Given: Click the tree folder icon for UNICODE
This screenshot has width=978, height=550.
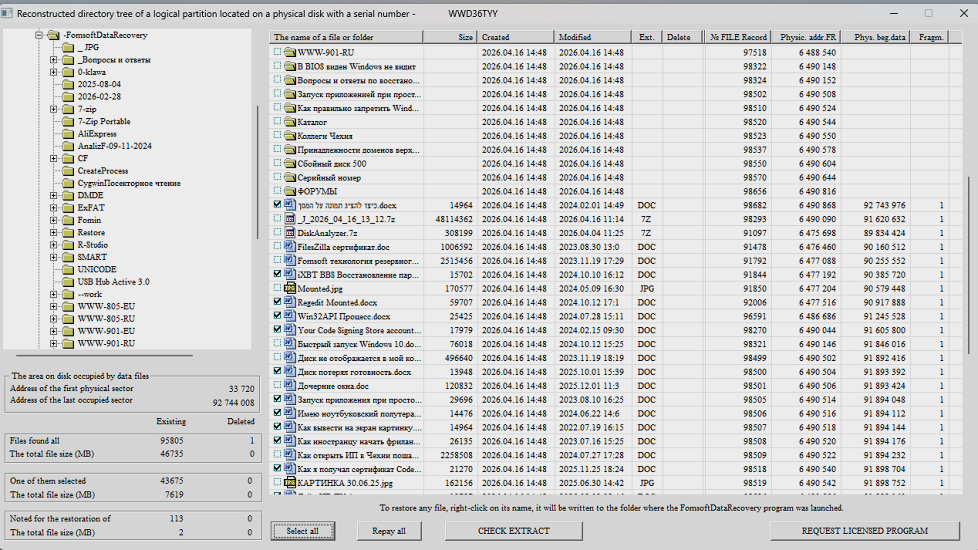Looking at the screenshot, I should click(x=68, y=269).
